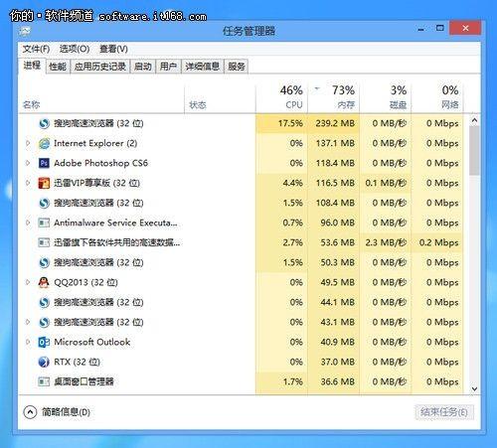Sort by the 名称 column header
This screenshot has width=497, height=448.
(x=101, y=96)
